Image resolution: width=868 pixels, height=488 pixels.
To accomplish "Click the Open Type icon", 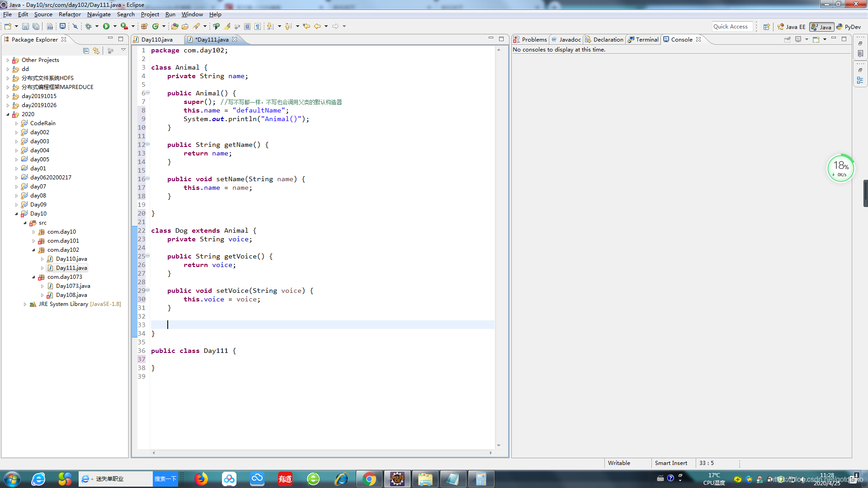I will click(175, 27).
